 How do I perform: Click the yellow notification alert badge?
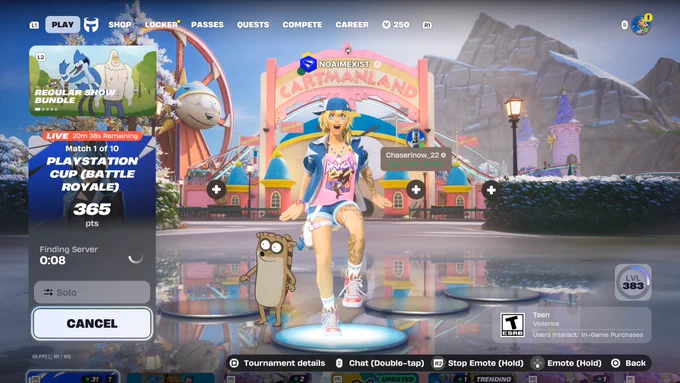[x=648, y=18]
